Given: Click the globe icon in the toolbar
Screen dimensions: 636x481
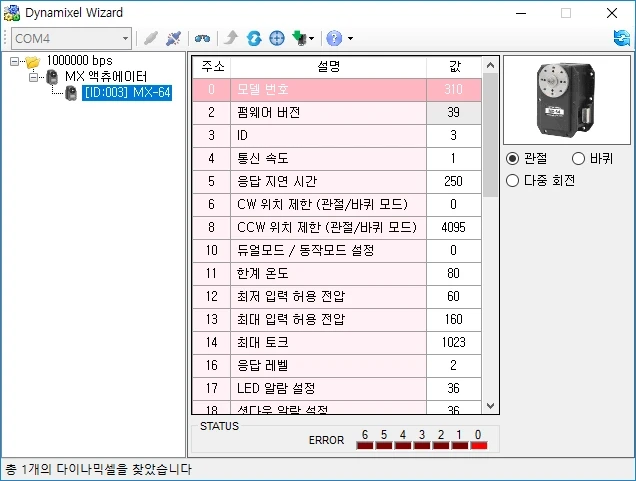Looking at the screenshot, I should click(x=277, y=38).
